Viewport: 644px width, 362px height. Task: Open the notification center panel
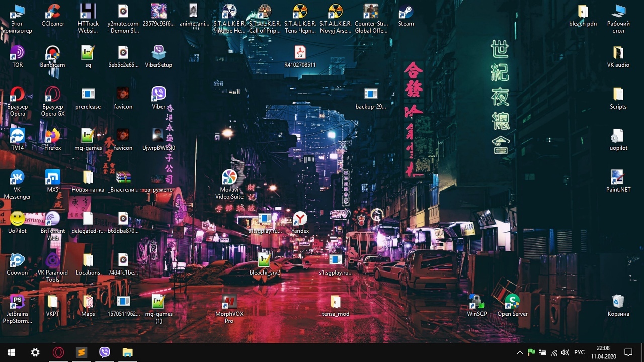(x=628, y=352)
